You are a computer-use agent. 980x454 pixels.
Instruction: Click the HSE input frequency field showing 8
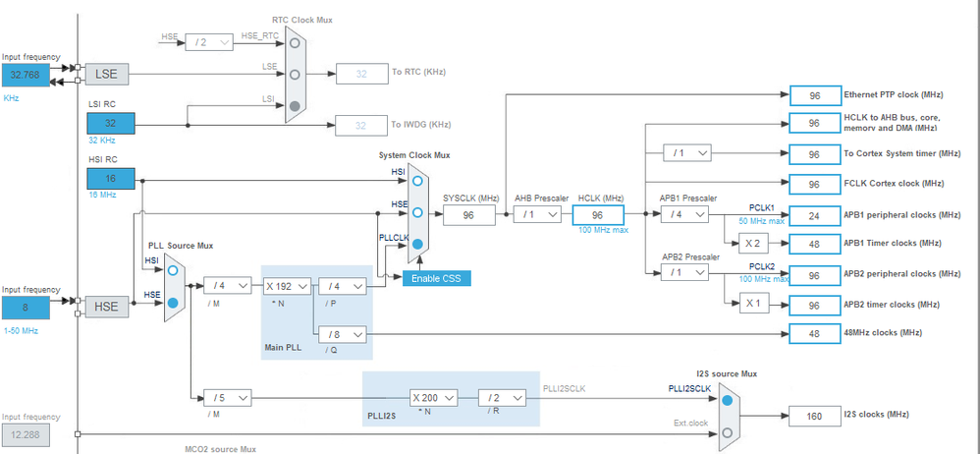pos(27,308)
